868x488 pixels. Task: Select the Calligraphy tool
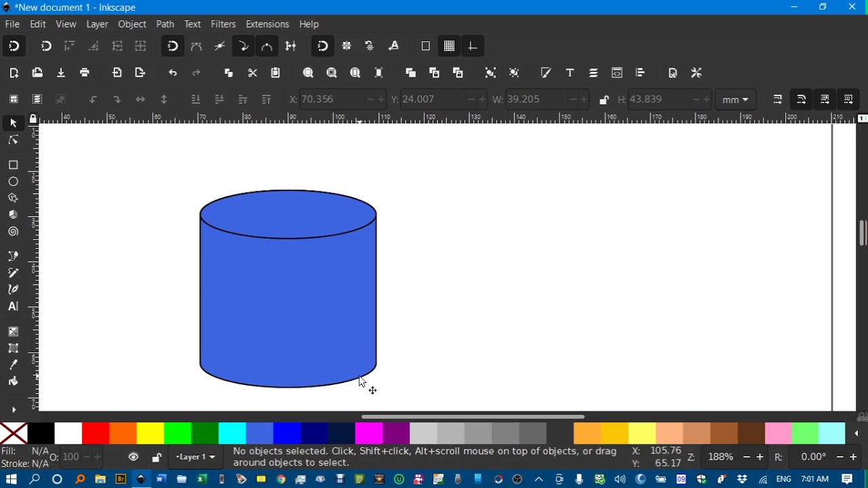pyautogui.click(x=13, y=289)
